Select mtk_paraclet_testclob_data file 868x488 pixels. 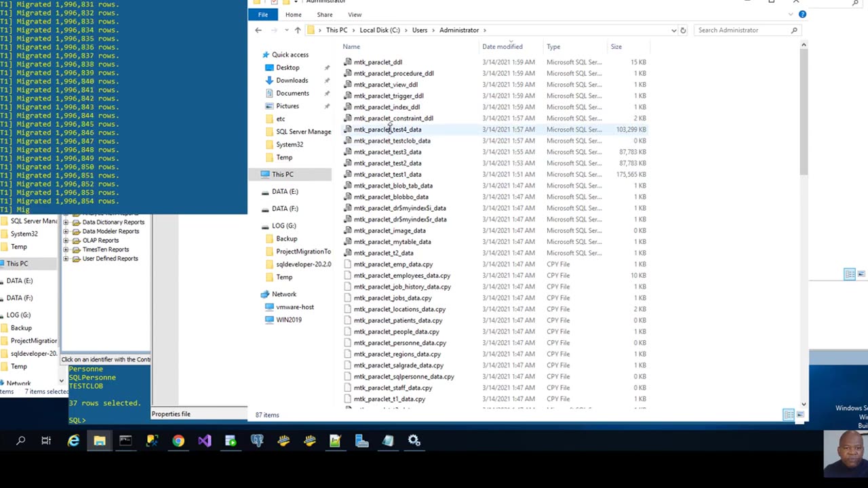click(x=392, y=141)
